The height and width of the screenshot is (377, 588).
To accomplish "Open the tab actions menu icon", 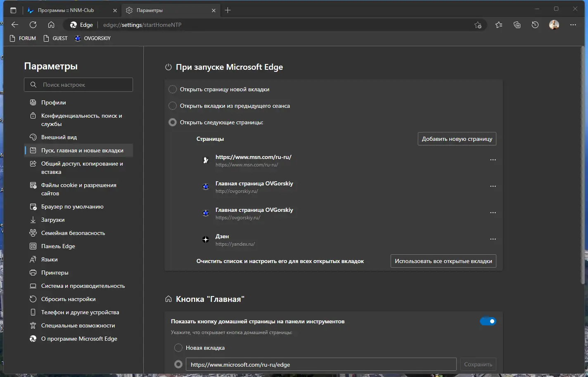I will (13, 10).
